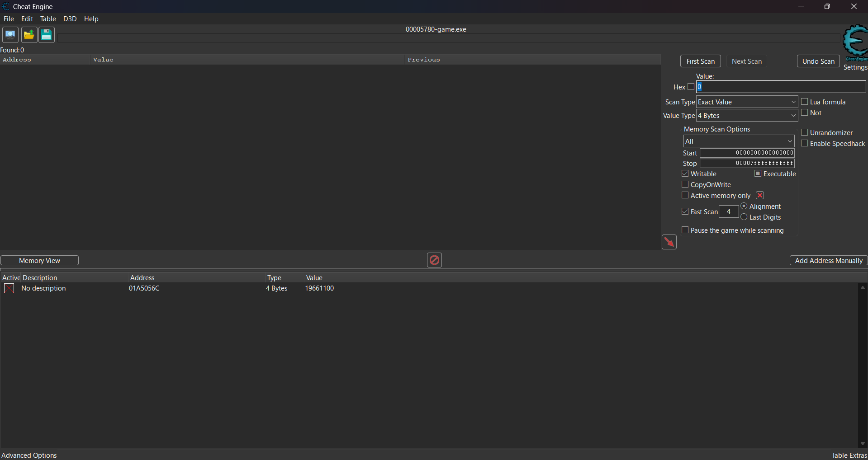Open the process selection icon
Image resolution: width=868 pixels, height=460 pixels.
10,35
